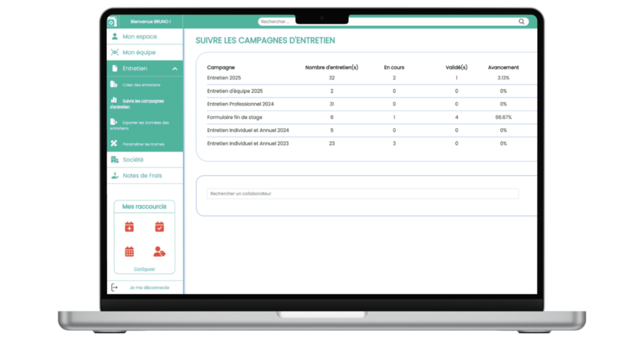Click the calendar-plus shortcut icon
Image resolution: width=644 pixels, height=337 pixels.
pos(130,227)
